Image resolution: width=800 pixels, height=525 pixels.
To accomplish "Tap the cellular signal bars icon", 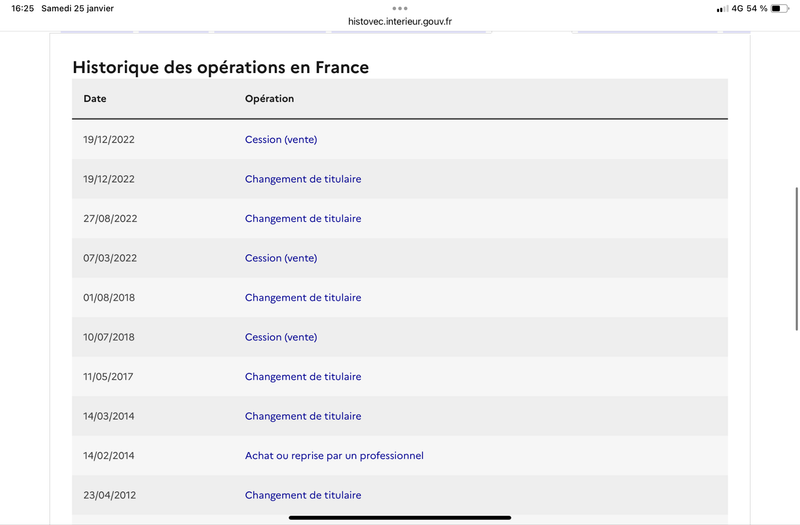I will 722,9.
